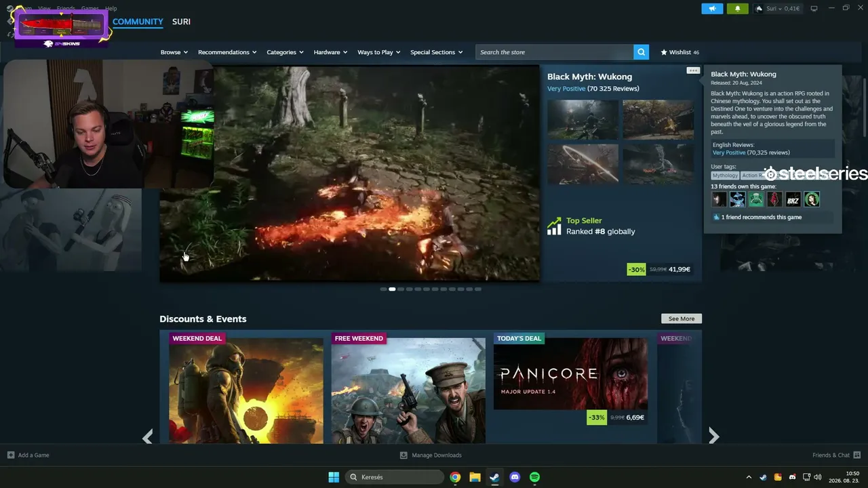
Task: Open the green notifications bell
Action: click(x=738, y=9)
